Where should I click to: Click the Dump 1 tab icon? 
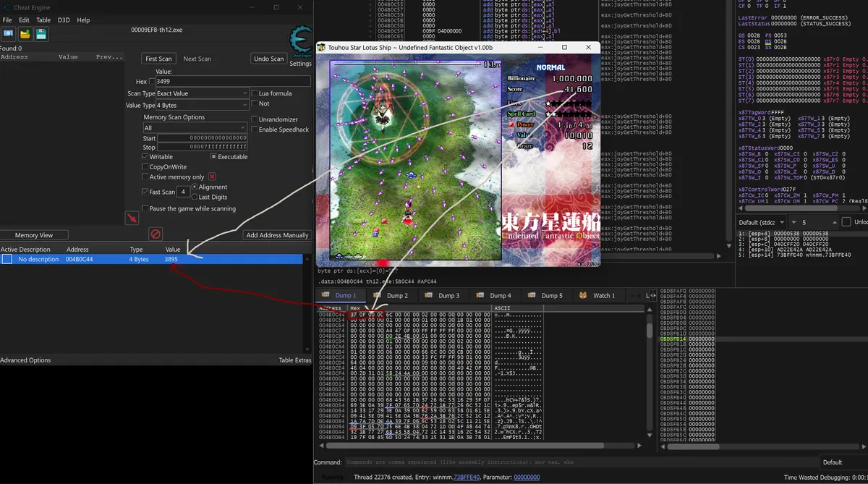point(326,295)
